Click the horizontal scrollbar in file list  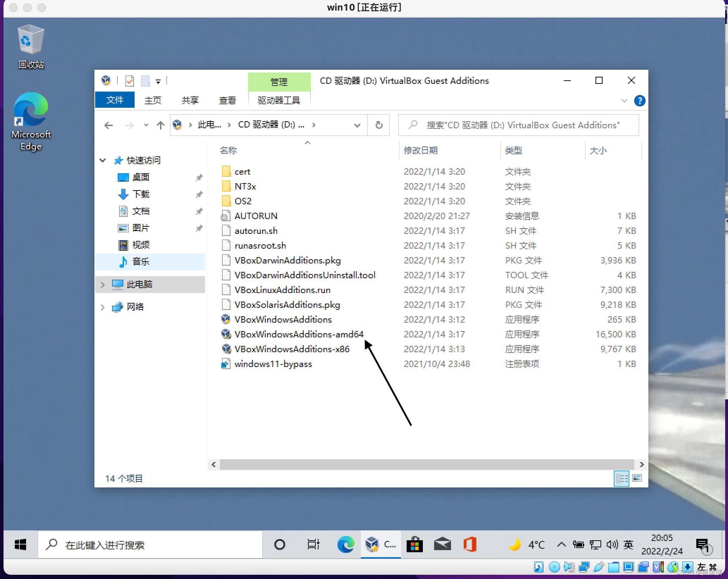[427, 465]
